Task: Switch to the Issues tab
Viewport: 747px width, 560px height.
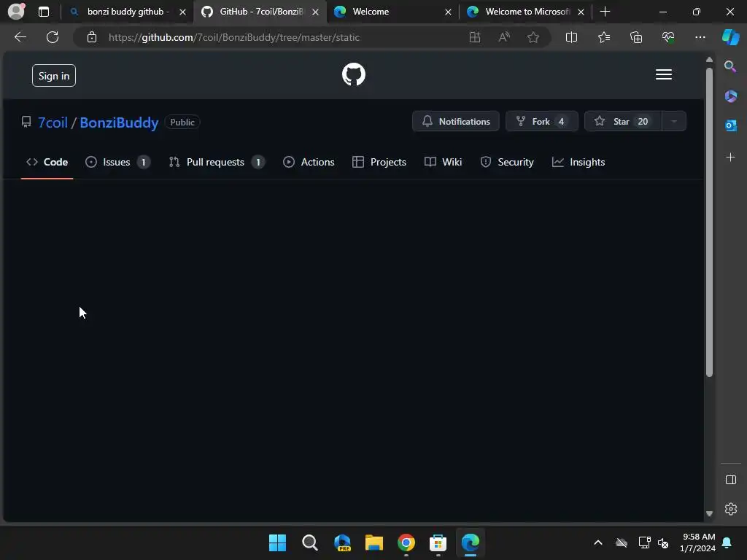Action: point(117,163)
